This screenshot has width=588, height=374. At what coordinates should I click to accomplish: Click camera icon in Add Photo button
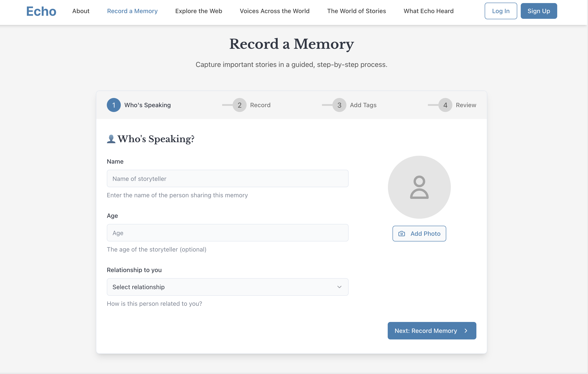click(x=401, y=234)
